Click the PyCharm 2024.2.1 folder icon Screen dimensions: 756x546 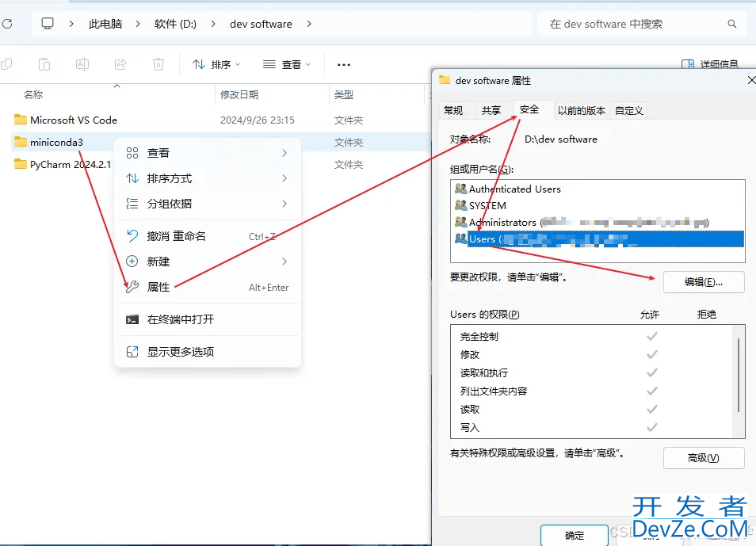coord(21,165)
